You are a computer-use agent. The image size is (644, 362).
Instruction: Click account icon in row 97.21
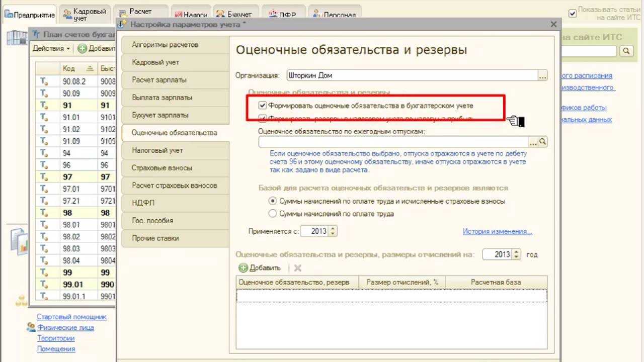(x=44, y=201)
